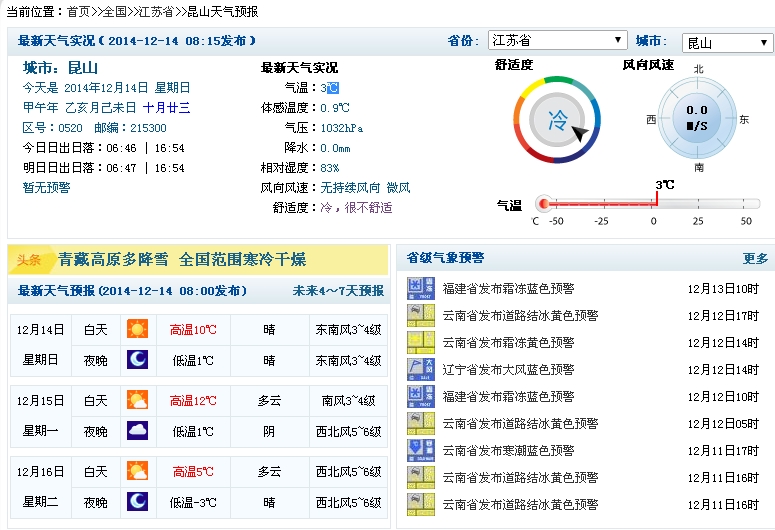Open the 省份 dropdown showing 江苏省
The image size is (775, 530).
[557, 41]
